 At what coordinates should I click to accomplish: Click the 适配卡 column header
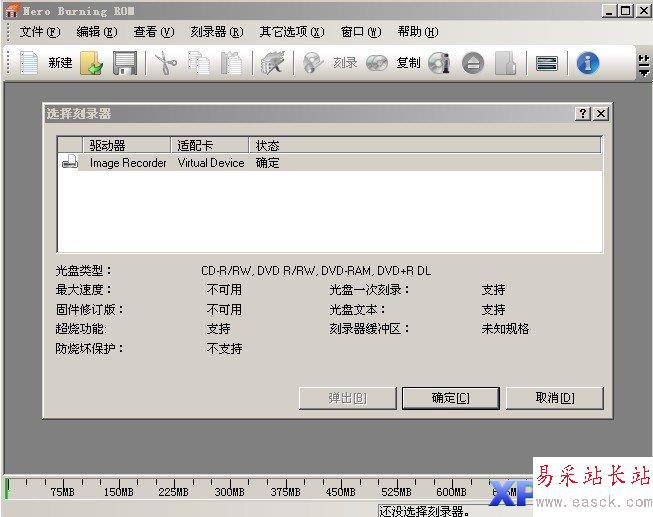(x=209, y=145)
